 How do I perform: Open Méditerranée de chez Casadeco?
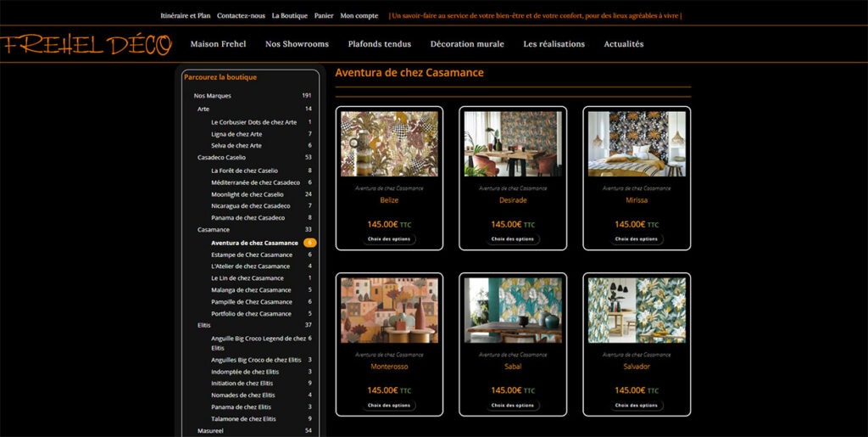point(256,182)
